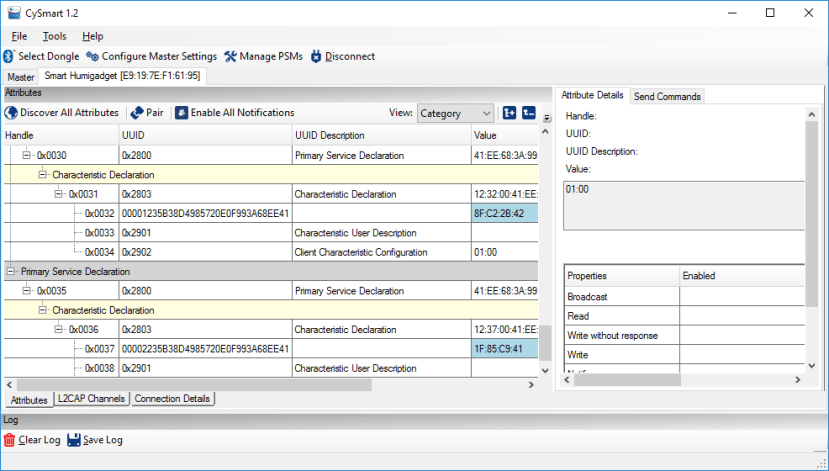Select the Smart Humigadget tab

122,76
